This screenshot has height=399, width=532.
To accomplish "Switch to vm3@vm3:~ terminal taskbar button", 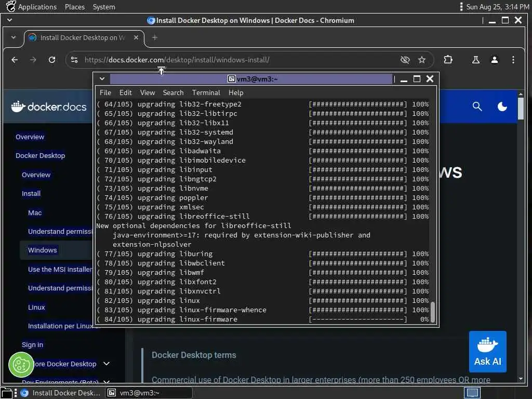I will (x=149, y=393).
